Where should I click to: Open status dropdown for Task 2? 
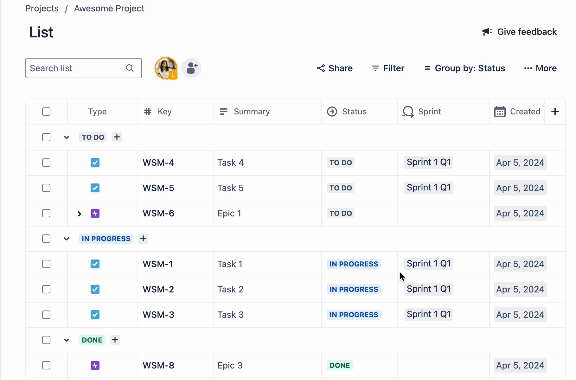[354, 289]
